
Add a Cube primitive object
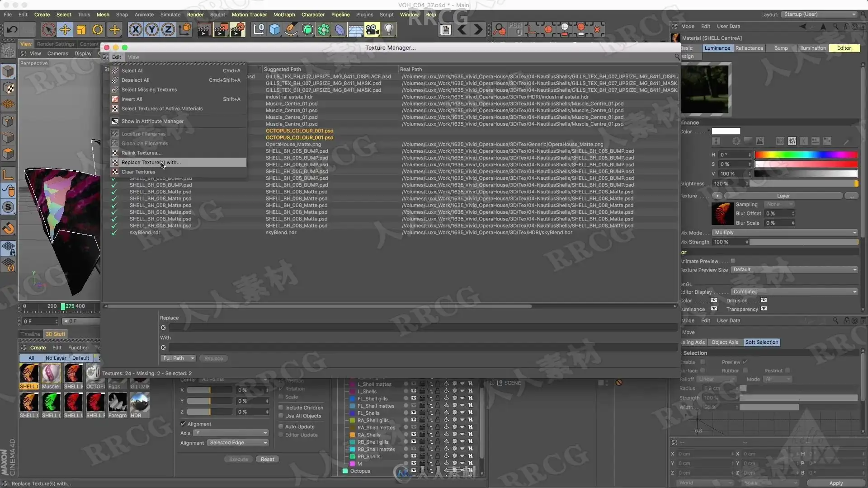tap(274, 30)
